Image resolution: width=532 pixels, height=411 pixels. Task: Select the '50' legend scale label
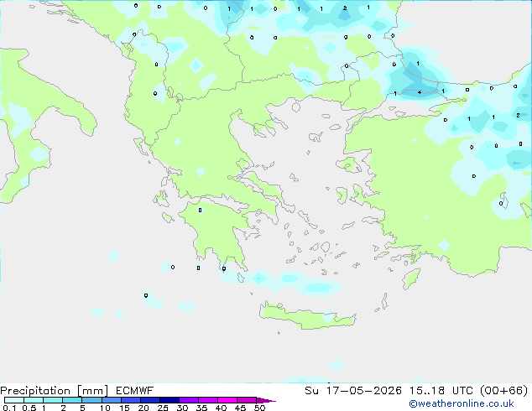pyautogui.click(x=259, y=408)
